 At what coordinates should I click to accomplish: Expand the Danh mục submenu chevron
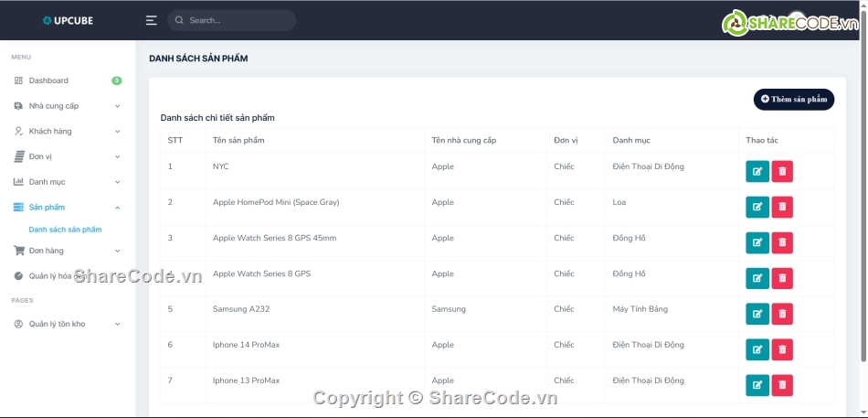coord(117,182)
